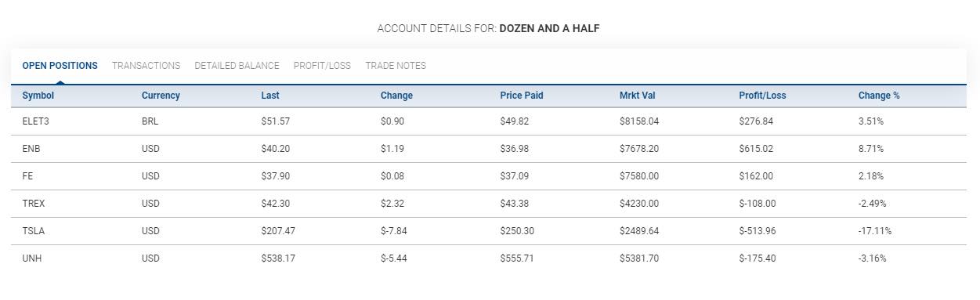The image size is (980, 300).
Task: Sort by Change column header
Action: point(396,96)
